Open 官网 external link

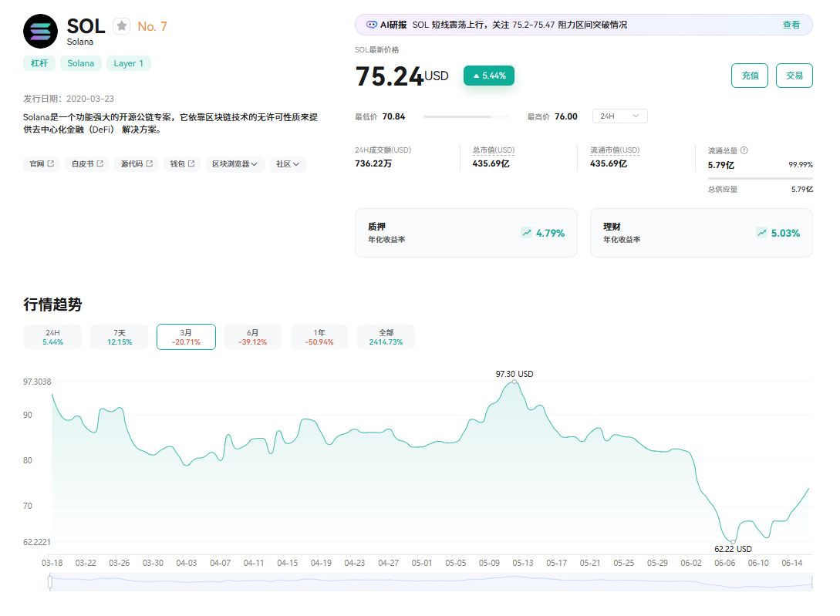click(x=42, y=164)
